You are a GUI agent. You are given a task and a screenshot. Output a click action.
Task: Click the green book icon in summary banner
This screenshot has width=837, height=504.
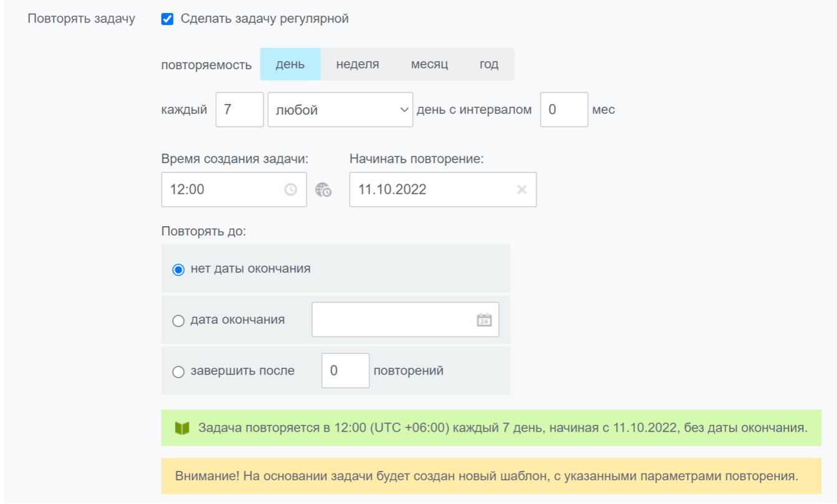183,427
